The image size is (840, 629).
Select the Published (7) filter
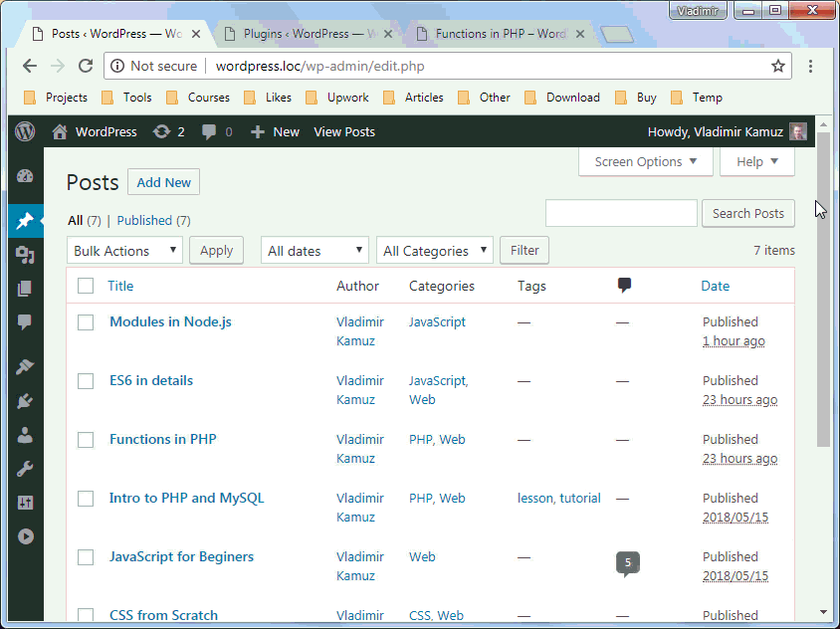(x=153, y=221)
